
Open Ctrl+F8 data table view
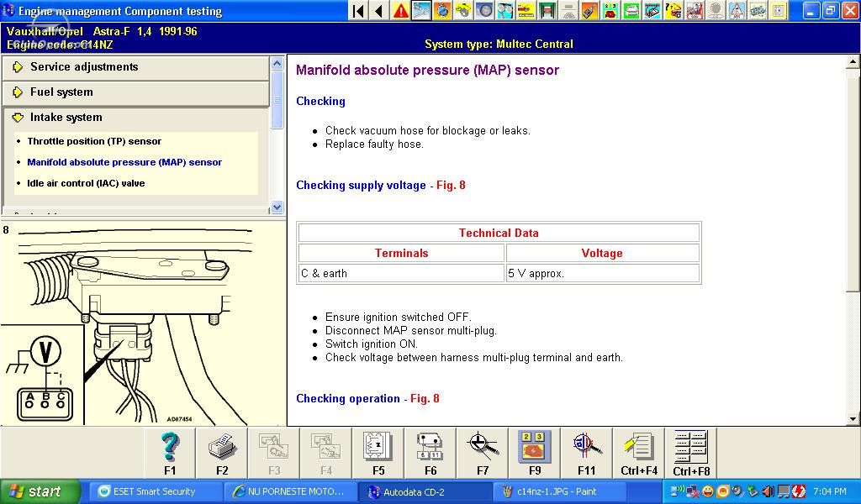point(691,453)
